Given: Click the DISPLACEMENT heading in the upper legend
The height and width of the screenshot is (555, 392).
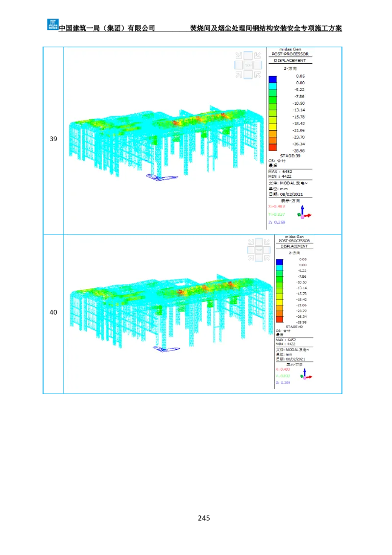Looking at the screenshot, I should [290, 60].
